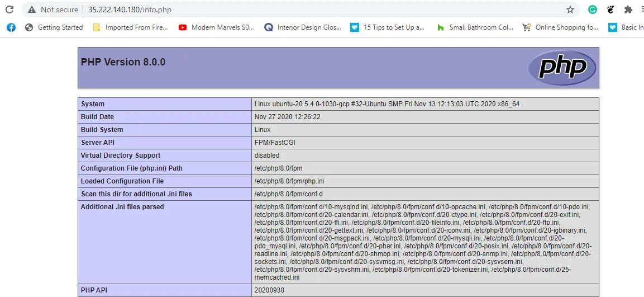This screenshot has height=297, width=644.
Task: Open the Grammarly extension icon
Action: (592, 10)
